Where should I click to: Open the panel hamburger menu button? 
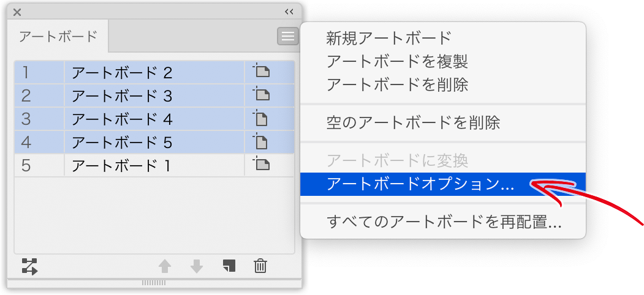tap(288, 36)
